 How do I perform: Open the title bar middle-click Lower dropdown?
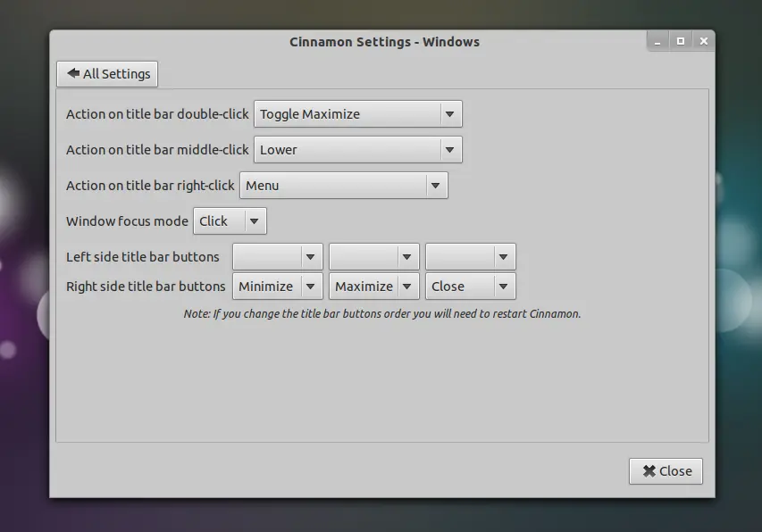click(357, 149)
